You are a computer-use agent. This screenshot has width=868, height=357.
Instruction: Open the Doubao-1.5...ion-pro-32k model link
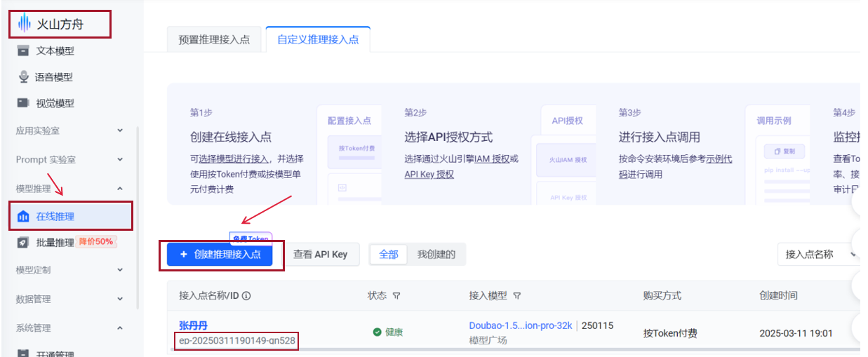521,325
